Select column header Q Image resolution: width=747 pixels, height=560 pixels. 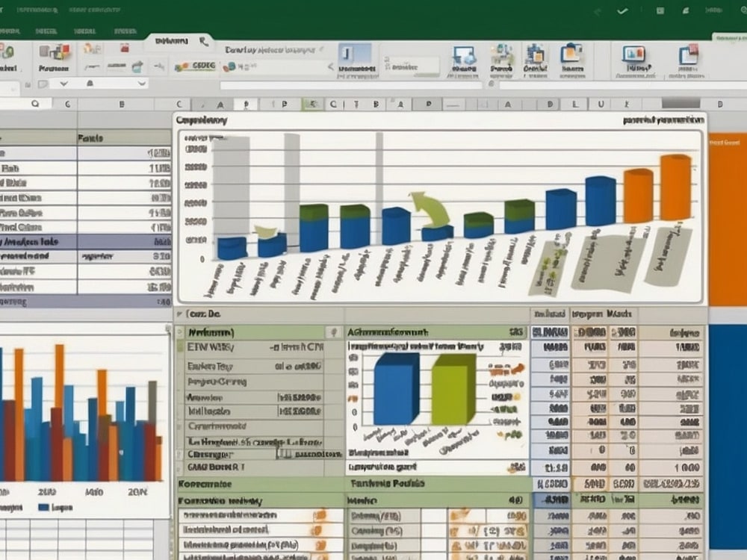click(x=35, y=103)
